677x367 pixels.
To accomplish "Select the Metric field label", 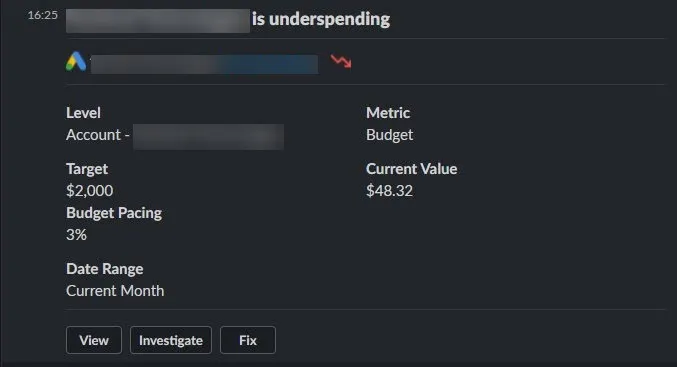I will point(388,113).
